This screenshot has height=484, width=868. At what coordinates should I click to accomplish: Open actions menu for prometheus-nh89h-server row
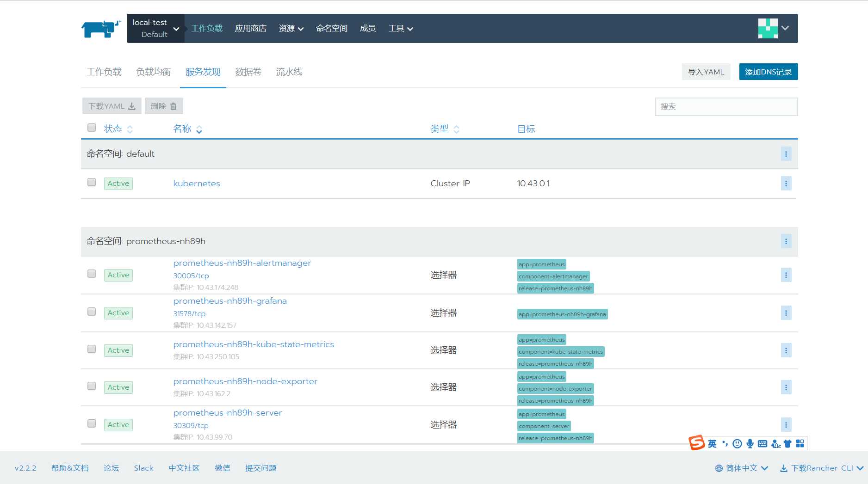786,425
